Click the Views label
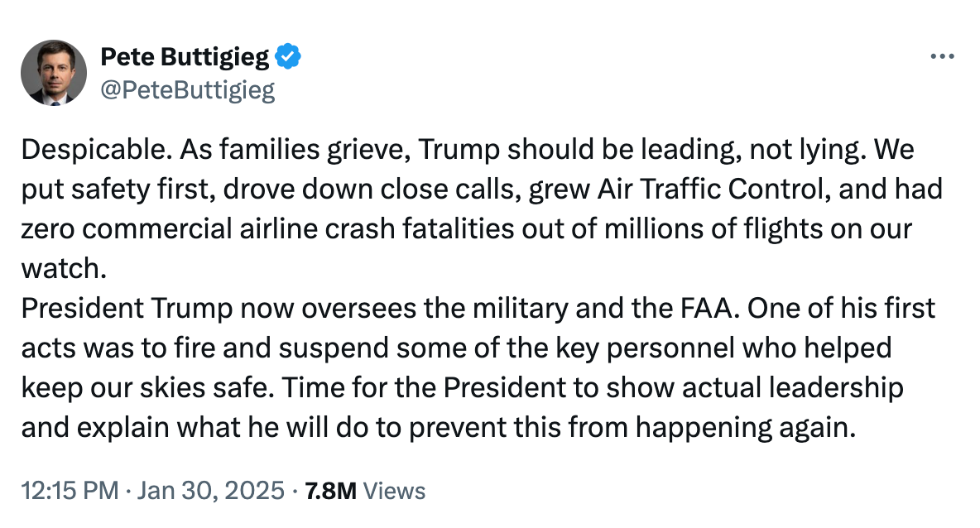This screenshot has height=528, width=980. 395,491
